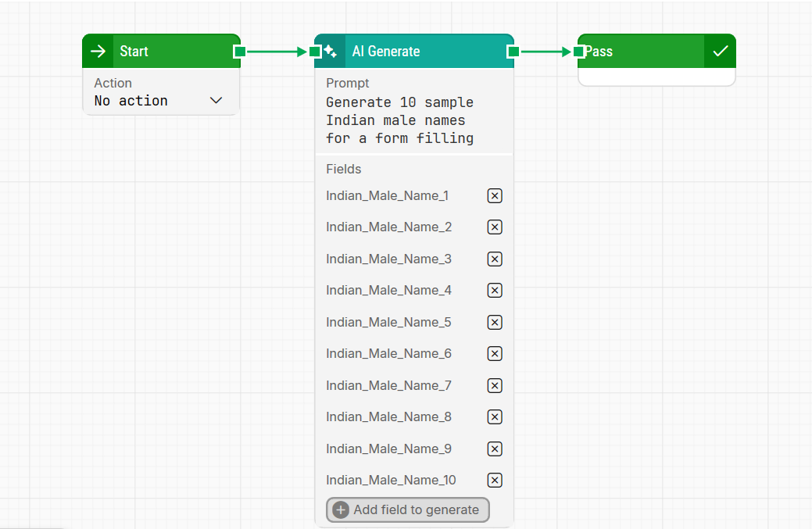The height and width of the screenshot is (529, 812).
Task: Click the Pass node input connector
Action: click(578, 52)
